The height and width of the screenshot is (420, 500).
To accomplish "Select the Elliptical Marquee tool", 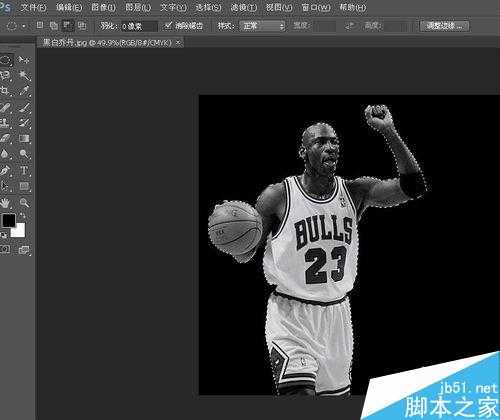I will [x=6, y=60].
